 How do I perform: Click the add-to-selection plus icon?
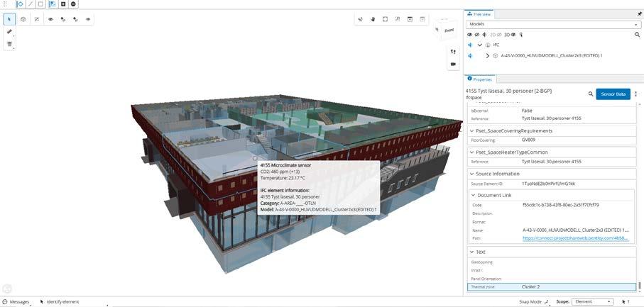click(63, 4)
